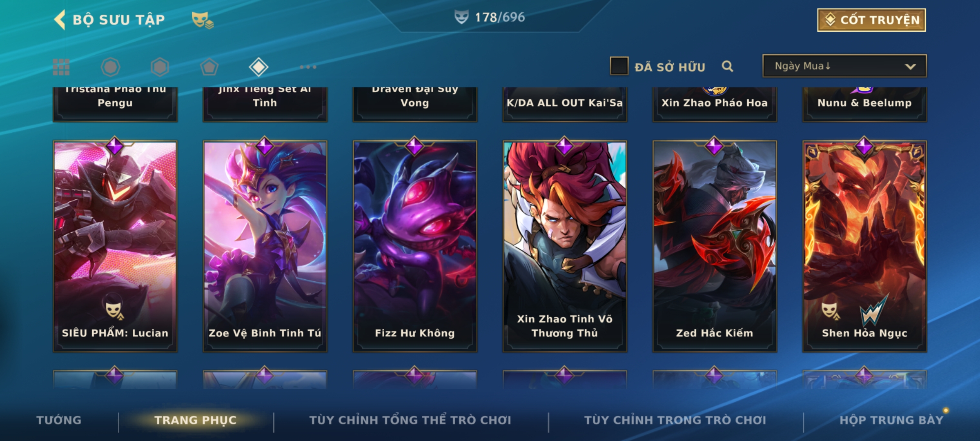Open the Hộp Trưng Bày tab
This screenshot has height=441, width=980.
(891, 420)
